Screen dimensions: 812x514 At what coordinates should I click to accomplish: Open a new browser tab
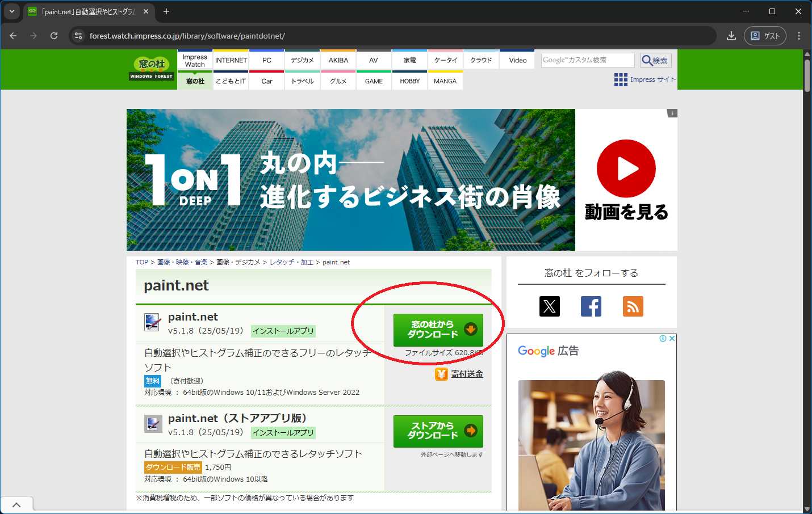tap(166, 11)
